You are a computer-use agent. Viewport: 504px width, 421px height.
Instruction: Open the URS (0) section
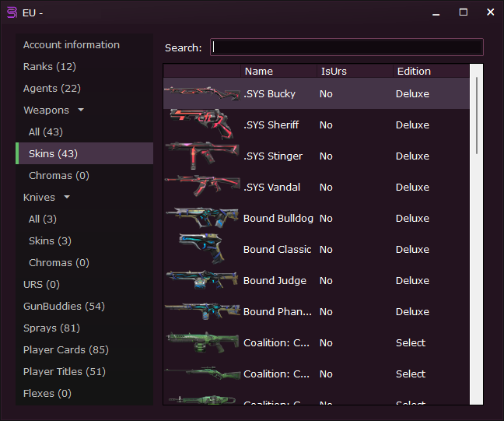pos(41,285)
